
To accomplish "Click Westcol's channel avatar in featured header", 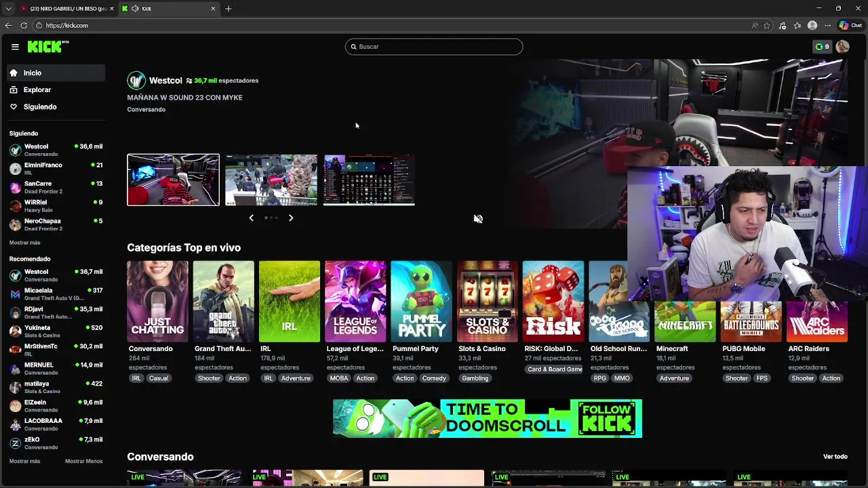I will pos(136,81).
